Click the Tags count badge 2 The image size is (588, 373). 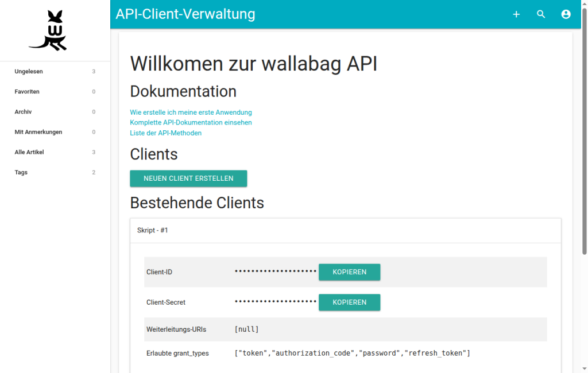94,173
